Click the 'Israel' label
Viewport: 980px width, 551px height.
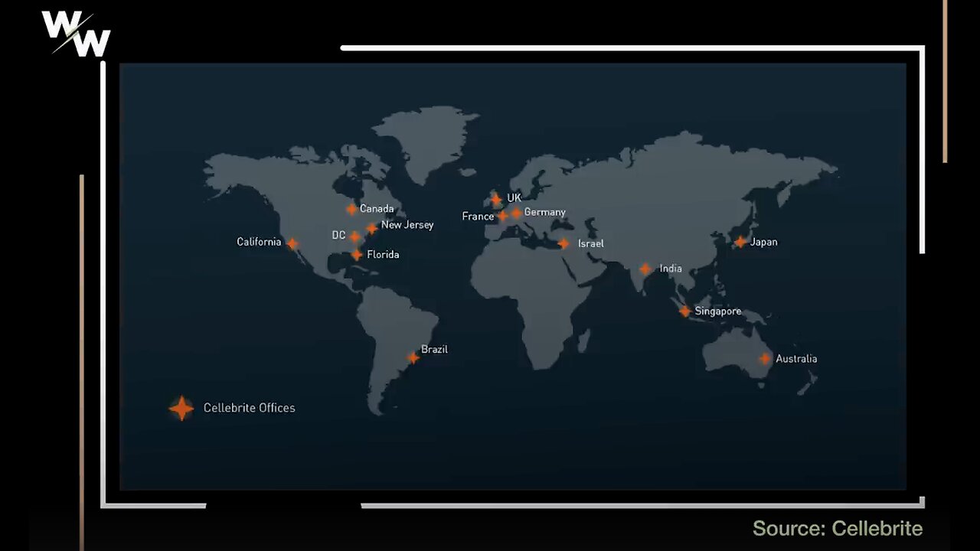tap(590, 243)
